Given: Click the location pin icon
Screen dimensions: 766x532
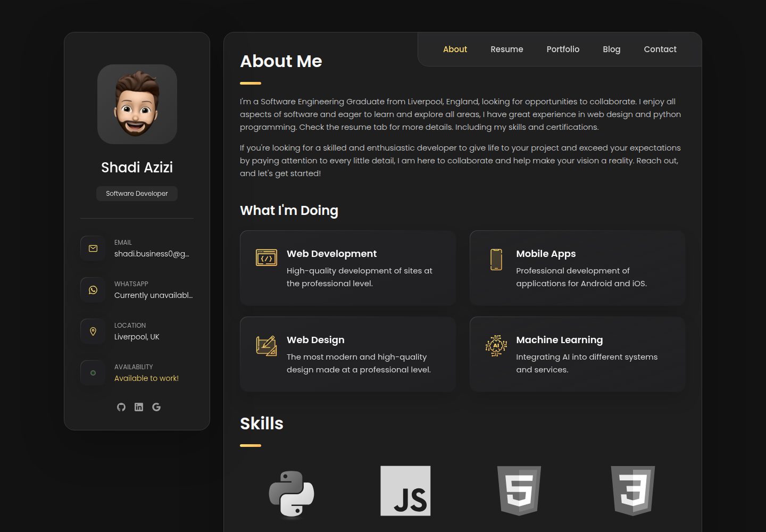Looking at the screenshot, I should (93, 331).
